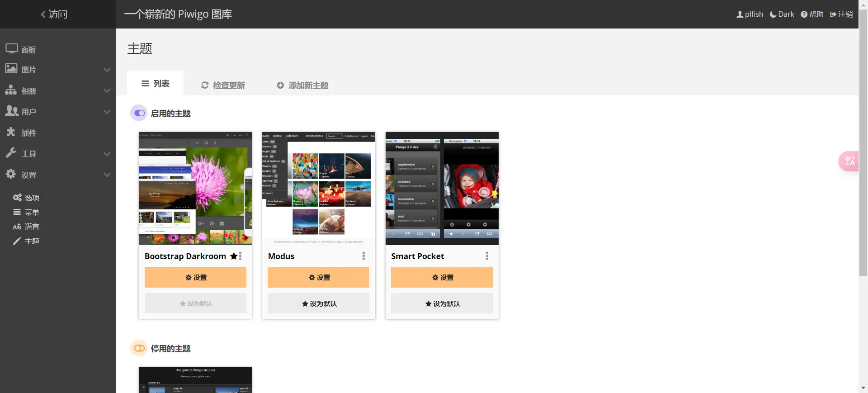
Task: Open Smart Pocket three-dot options menu
Action: [487, 256]
